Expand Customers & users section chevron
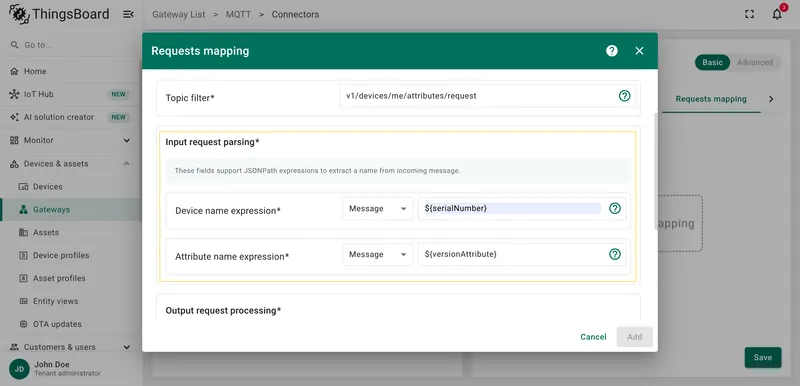Image resolution: width=800 pixels, height=386 pixels. (127, 347)
